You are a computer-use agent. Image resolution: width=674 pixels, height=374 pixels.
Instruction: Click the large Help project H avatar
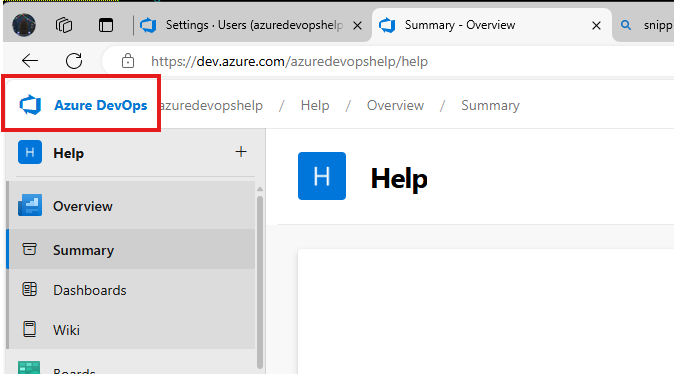coord(322,176)
